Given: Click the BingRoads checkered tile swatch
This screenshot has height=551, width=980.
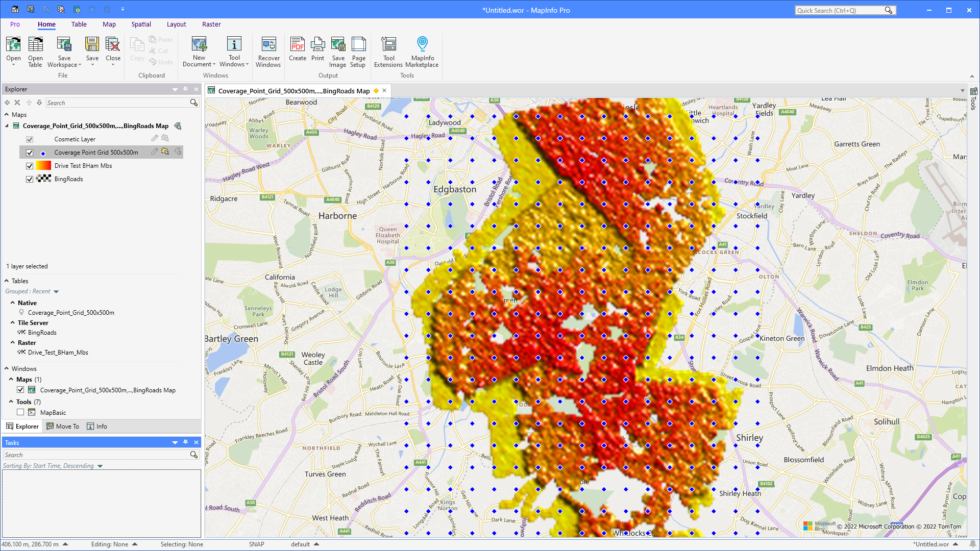Looking at the screenshot, I should pos(43,179).
